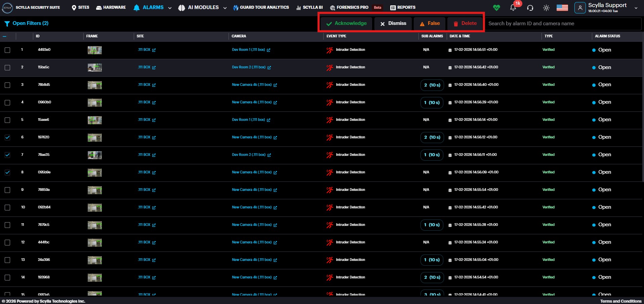Expand the AI Modules dropdown arrow
This screenshot has height=304, width=644.
pyautogui.click(x=225, y=8)
